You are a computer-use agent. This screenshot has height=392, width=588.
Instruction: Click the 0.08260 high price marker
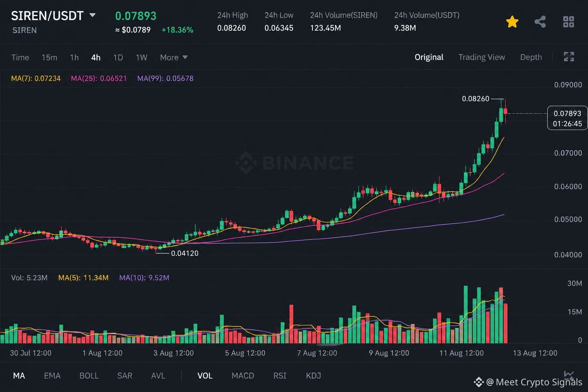tap(475, 99)
